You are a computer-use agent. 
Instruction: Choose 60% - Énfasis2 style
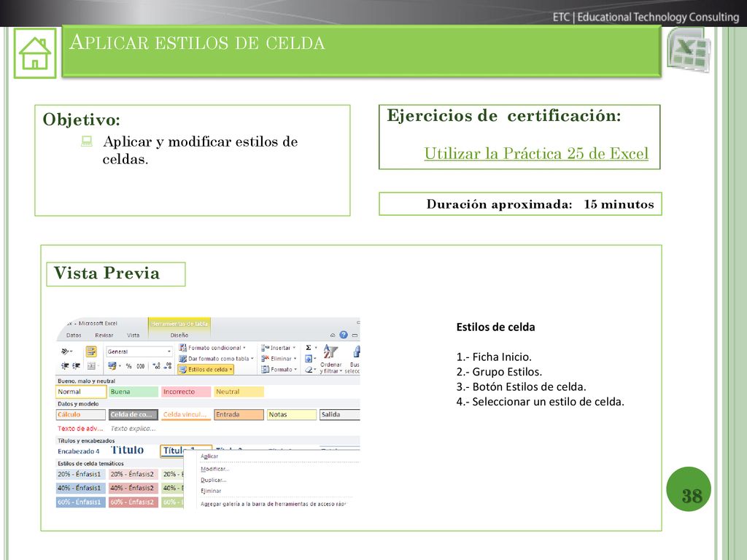pos(133,502)
